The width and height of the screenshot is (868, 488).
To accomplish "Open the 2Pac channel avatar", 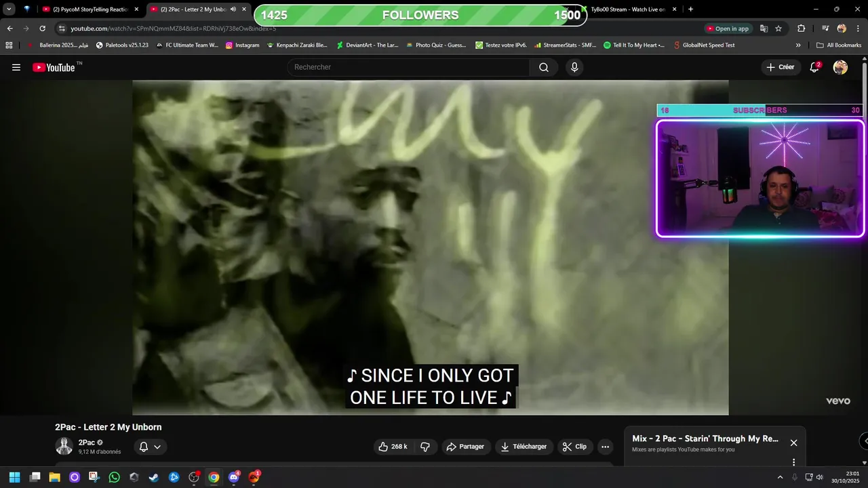I will (64, 446).
